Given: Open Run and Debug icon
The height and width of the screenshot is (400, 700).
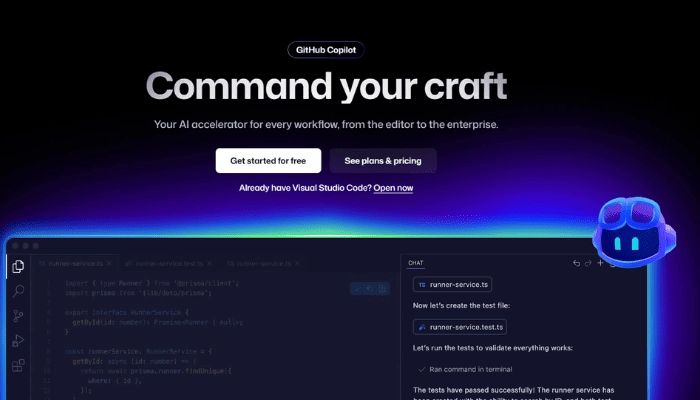Looking at the screenshot, I should [18, 341].
